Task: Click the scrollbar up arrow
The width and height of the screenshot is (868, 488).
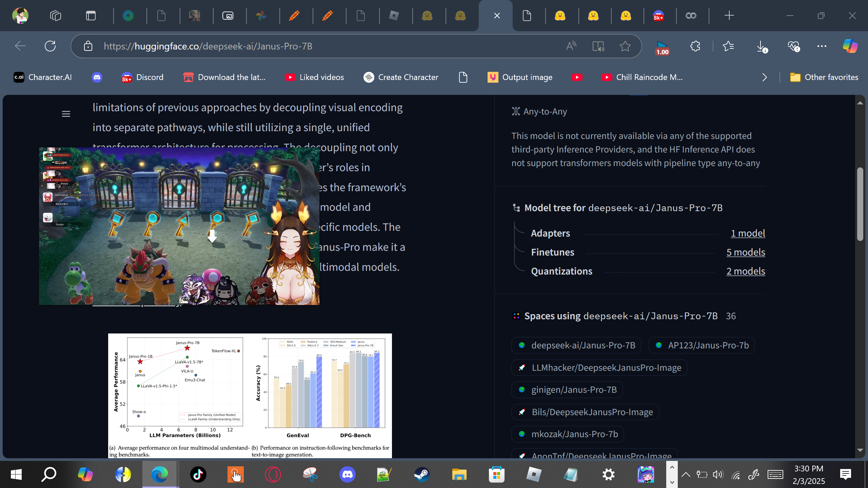Action: coord(860,103)
